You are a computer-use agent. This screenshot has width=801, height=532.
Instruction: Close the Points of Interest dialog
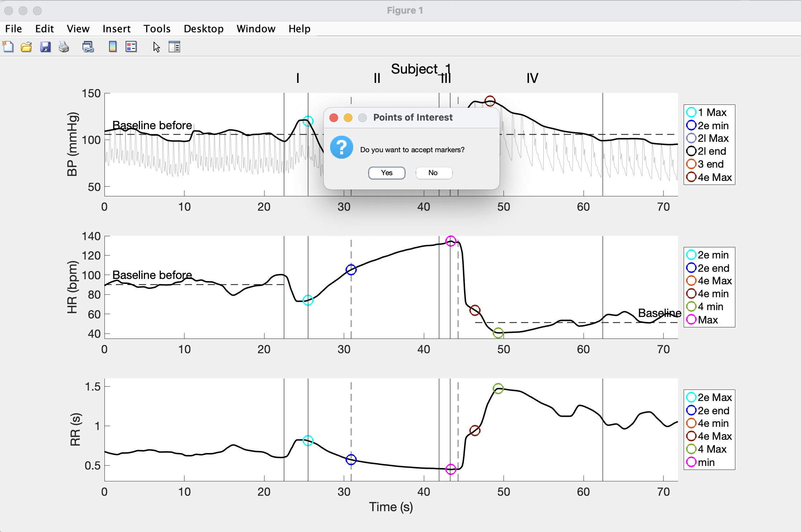pos(334,118)
